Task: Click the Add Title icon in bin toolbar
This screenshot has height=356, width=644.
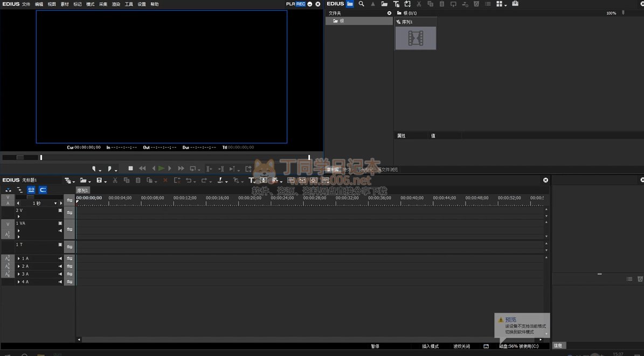Action: click(396, 4)
